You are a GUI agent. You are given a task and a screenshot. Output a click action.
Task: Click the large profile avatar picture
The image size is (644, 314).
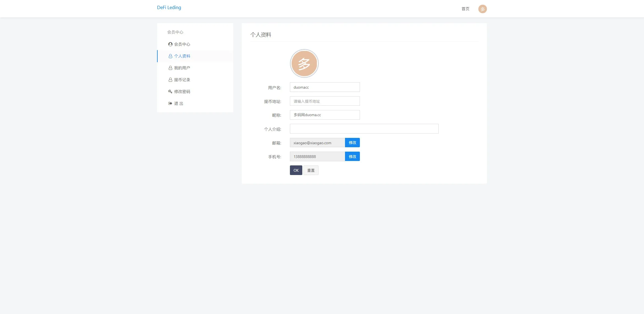[304, 64]
